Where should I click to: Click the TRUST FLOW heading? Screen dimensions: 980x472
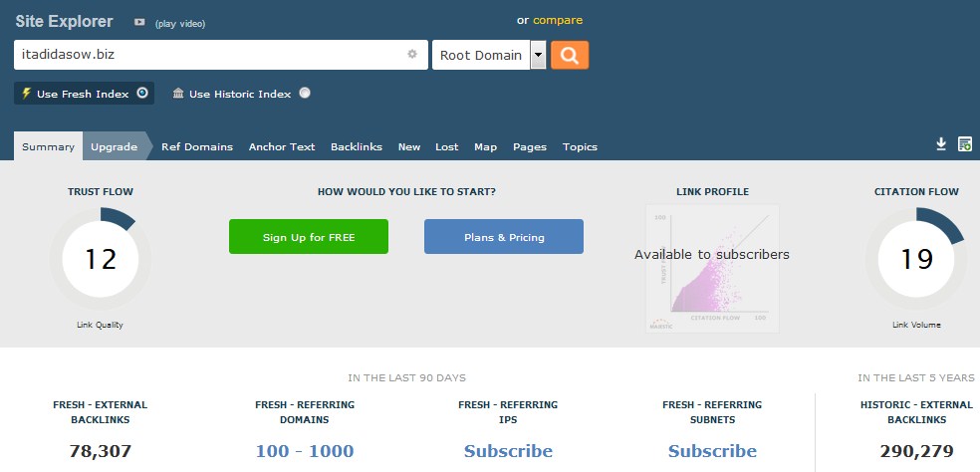click(100, 192)
